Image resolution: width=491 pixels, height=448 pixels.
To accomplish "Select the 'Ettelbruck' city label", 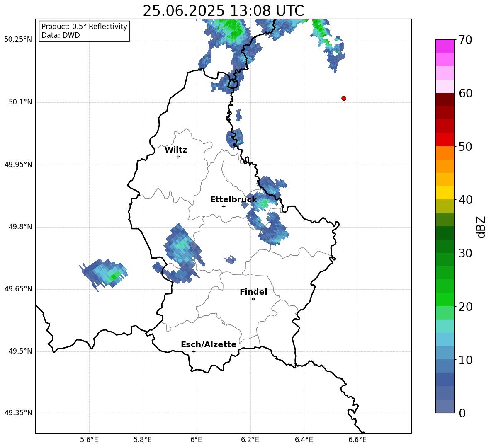I will point(233,200).
